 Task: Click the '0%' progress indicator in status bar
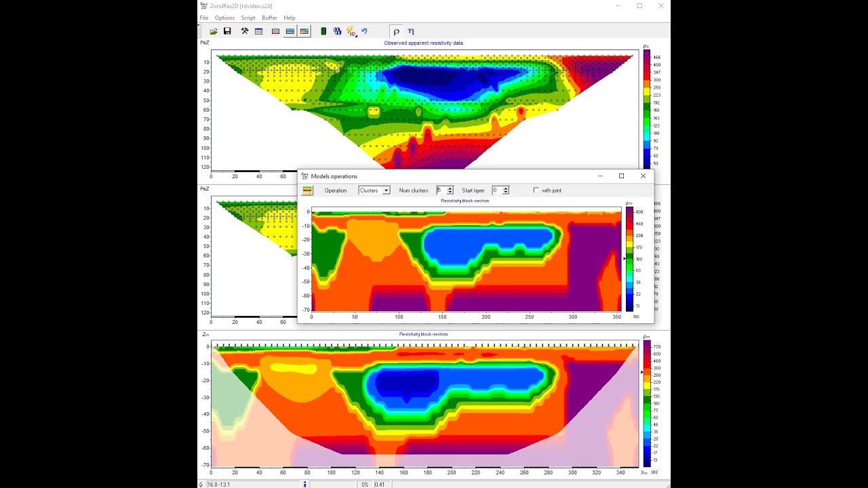coord(365,485)
